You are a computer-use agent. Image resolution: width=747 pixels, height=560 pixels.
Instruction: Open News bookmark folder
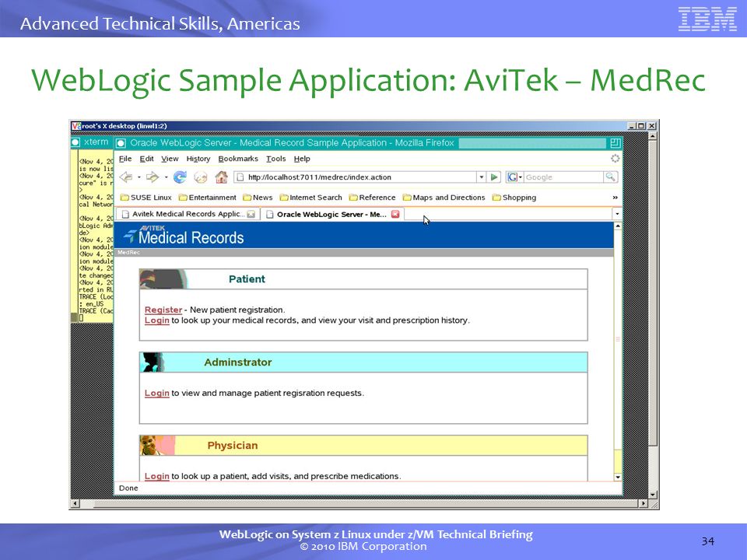tap(258, 197)
